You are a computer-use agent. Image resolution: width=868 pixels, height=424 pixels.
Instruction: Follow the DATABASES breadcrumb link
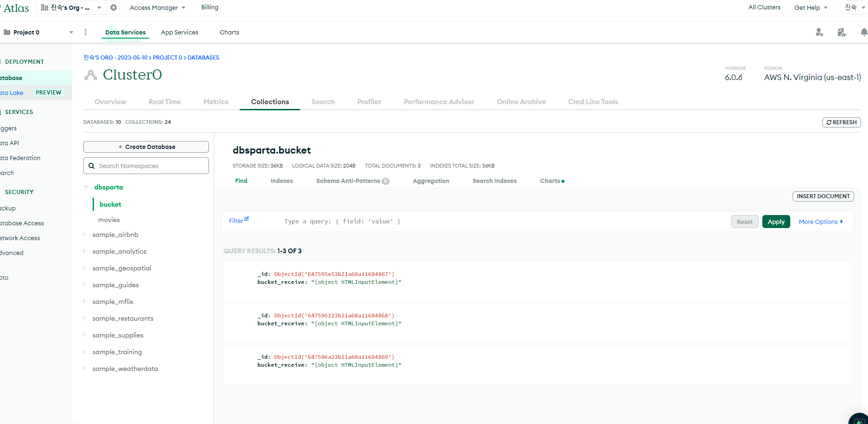203,58
